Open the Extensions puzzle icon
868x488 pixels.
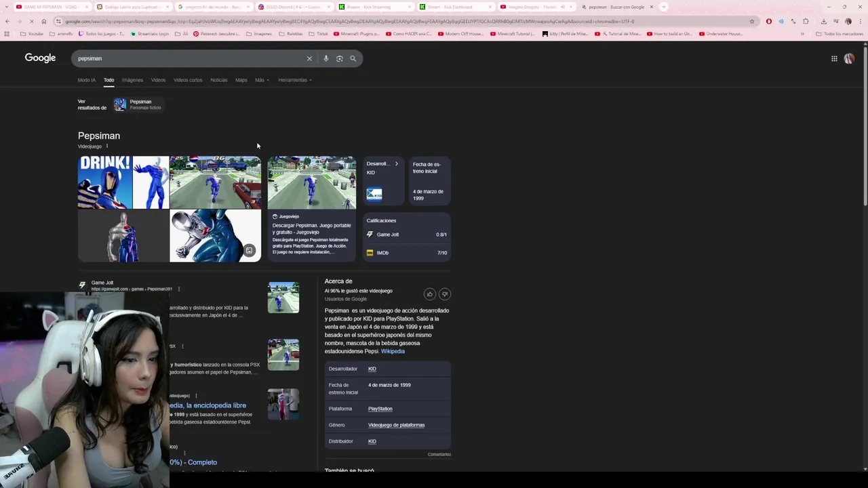click(806, 21)
